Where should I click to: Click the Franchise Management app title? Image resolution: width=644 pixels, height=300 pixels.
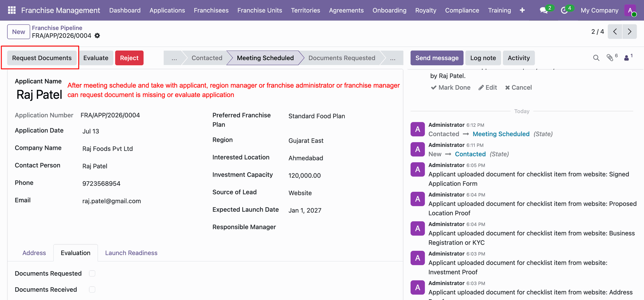(x=60, y=10)
